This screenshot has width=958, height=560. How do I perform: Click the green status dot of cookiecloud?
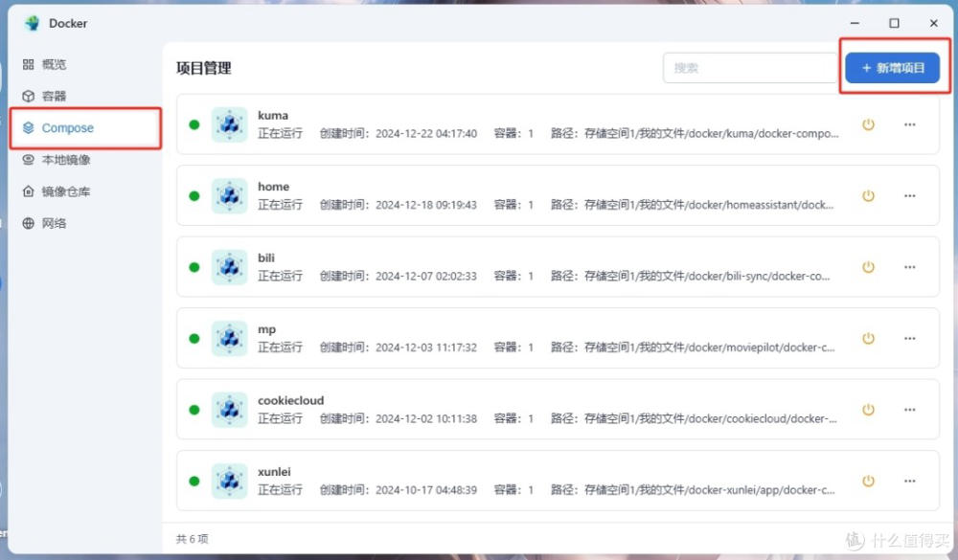click(x=194, y=410)
